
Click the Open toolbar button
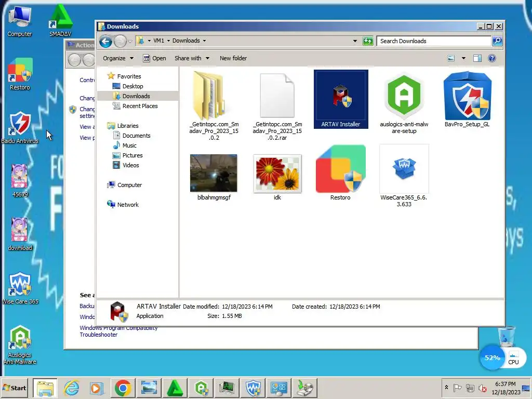[x=154, y=58]
